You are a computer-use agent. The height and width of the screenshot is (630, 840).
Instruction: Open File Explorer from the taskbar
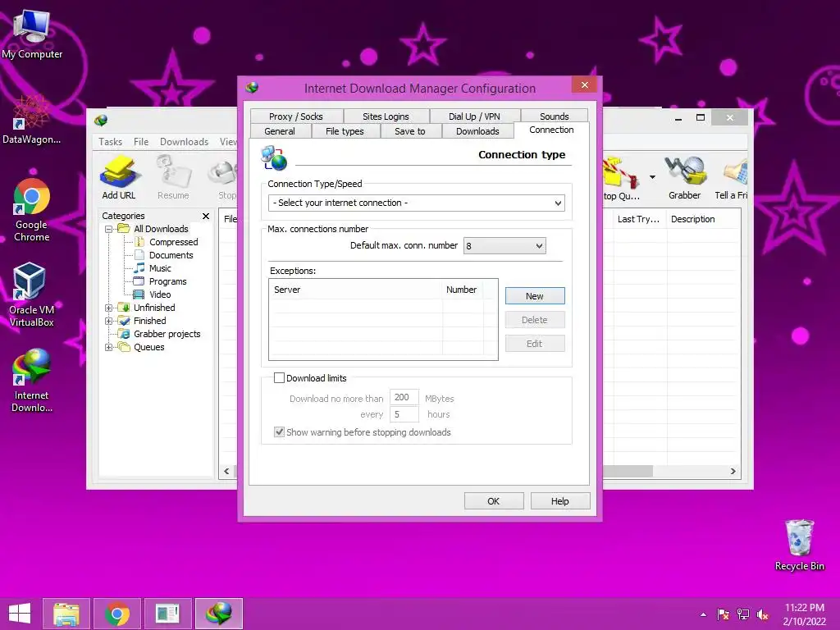pyautogui.click(x=66, y=614)
